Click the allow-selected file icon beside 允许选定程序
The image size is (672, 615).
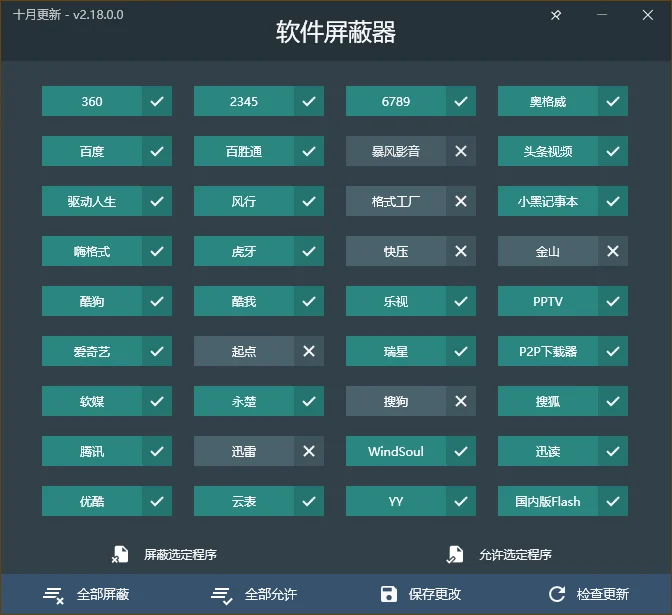click(x=455, y=554)
